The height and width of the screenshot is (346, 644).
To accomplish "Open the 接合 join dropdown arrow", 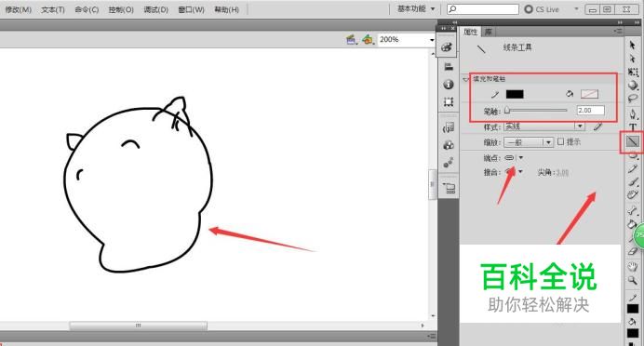I will tap(520, 171).
